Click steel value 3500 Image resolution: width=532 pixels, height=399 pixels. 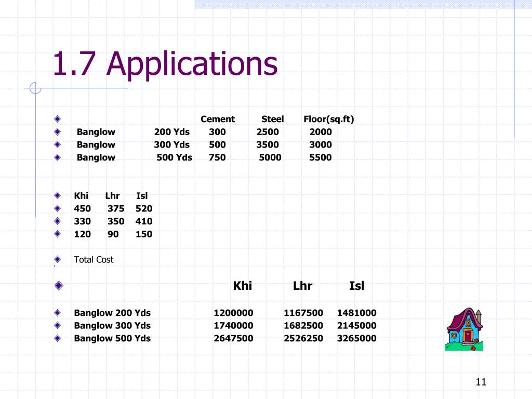click(268, 145)
